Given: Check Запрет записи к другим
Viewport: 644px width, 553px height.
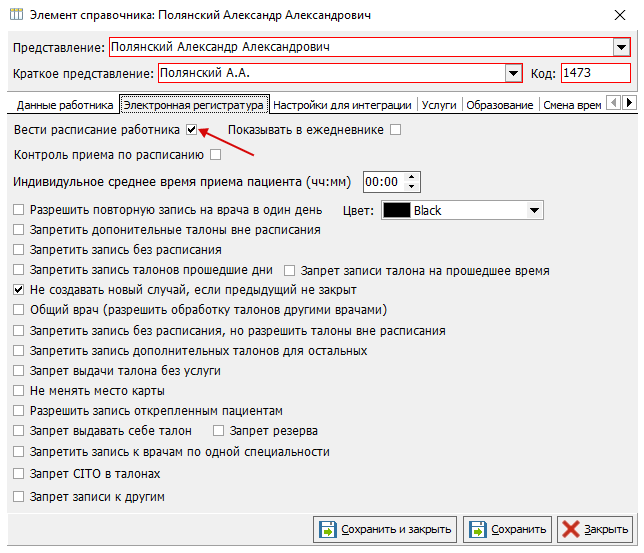Looking at the screenshot, I should coord(18,497).
